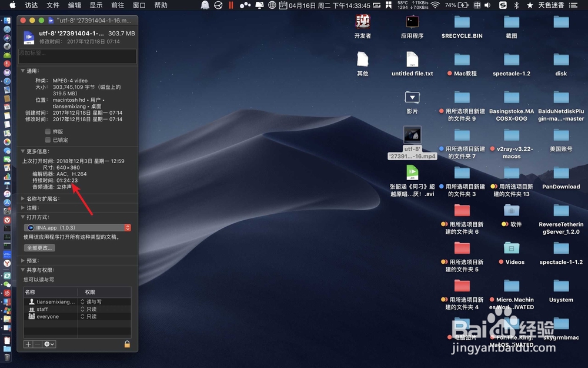Toggle the 样版 stationery checkbox
This screenshot has height=368, width=588.
(x=48, y=131)
